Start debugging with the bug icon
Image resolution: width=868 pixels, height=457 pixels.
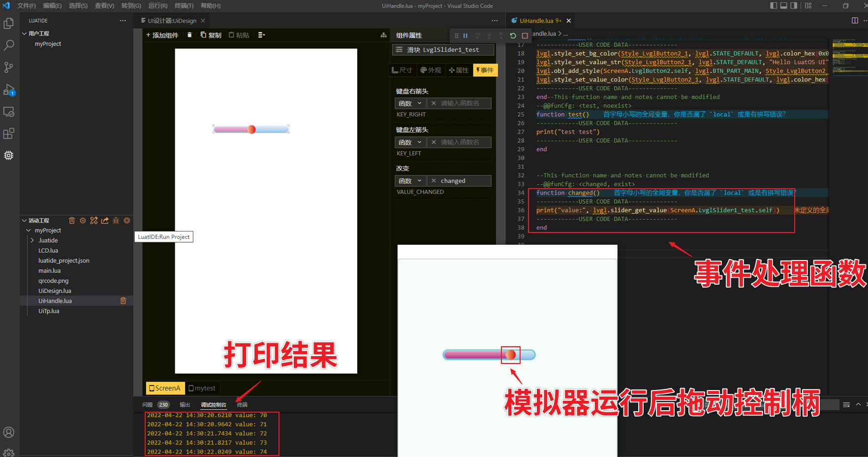tap(116, 221)
